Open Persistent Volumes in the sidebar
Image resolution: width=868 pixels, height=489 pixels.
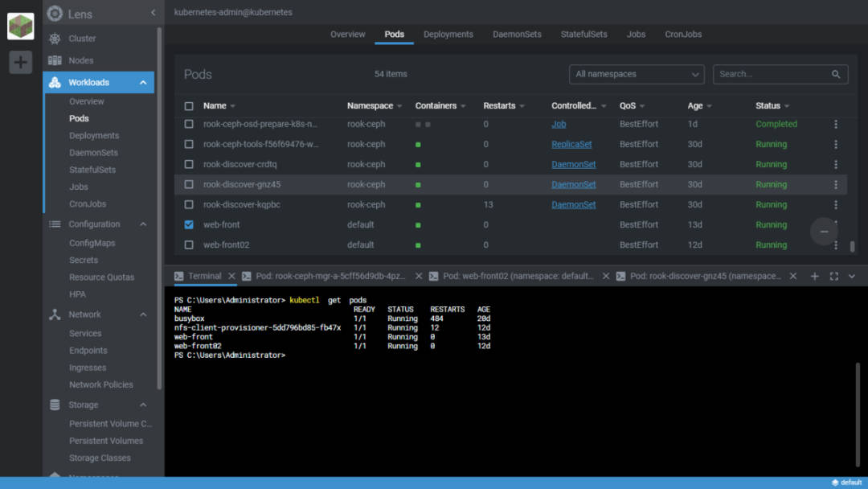click(106, 441)
